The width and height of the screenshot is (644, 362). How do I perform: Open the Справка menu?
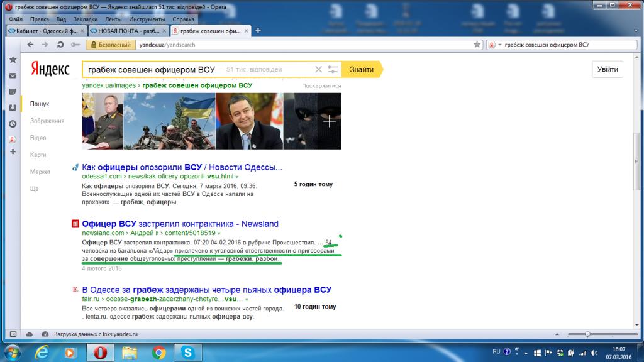[x=183, y=19]
